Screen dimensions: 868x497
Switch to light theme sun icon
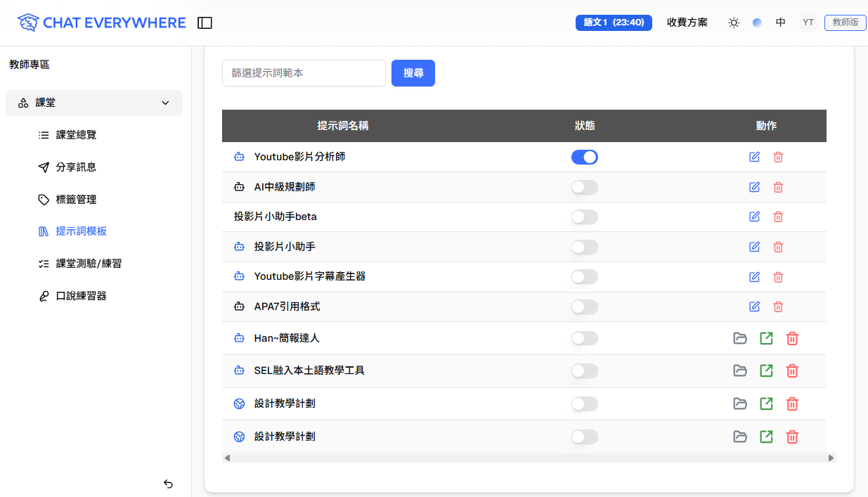coord(734,22)
